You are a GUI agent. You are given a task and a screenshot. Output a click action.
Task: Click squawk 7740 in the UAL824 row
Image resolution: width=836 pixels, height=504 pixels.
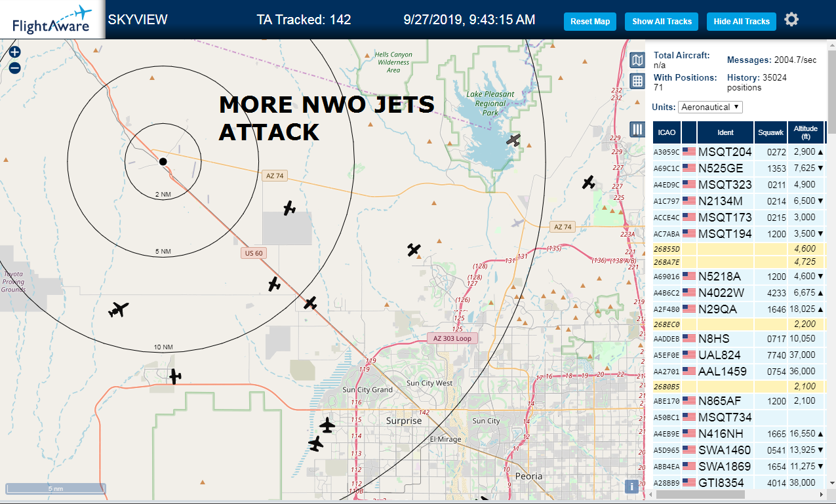click(776, 355)
